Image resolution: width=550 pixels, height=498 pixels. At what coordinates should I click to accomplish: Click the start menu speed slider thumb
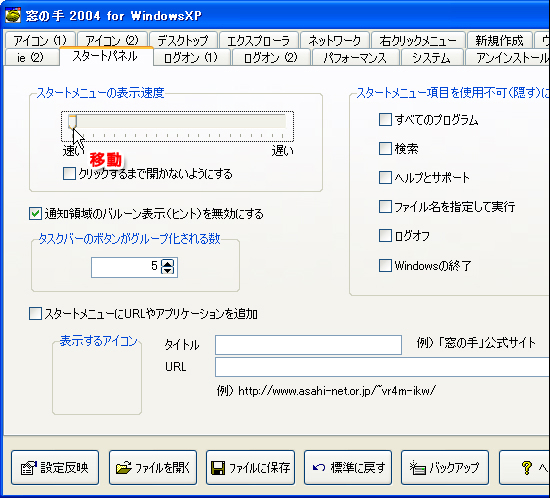click(72, 122)
